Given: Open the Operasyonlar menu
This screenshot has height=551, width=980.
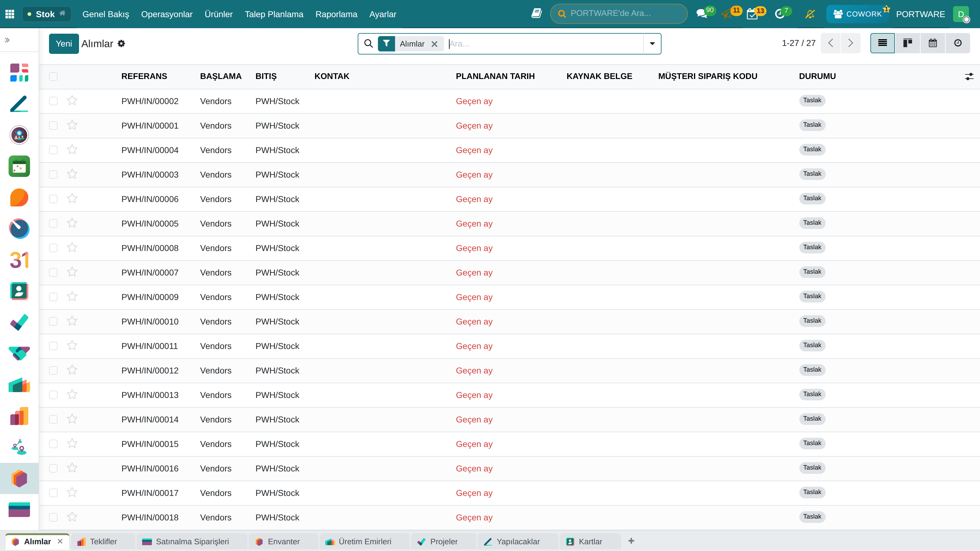Looking at the screenshot, I should pos(167,14).
